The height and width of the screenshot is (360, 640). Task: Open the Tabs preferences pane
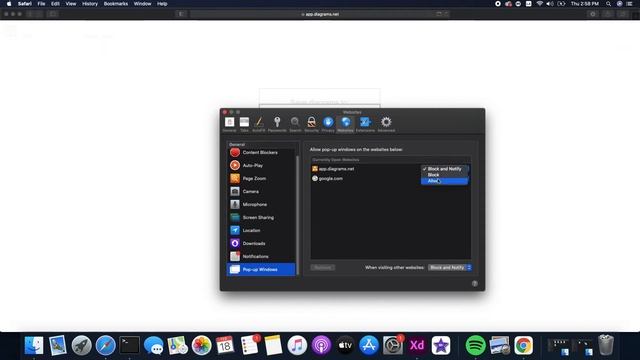tap(244, 124)
